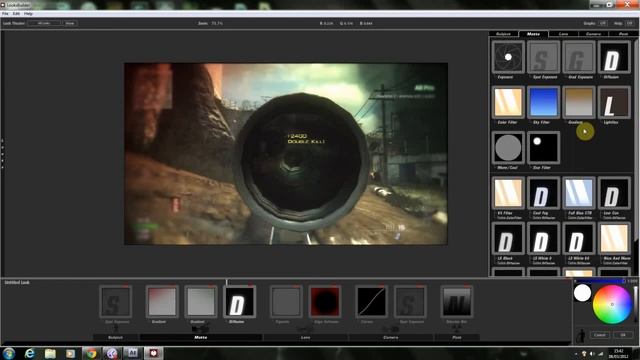Open the File menu
The height and width of the screenshot is (360, 640).
pyautogui.click(x=5, y=13)
